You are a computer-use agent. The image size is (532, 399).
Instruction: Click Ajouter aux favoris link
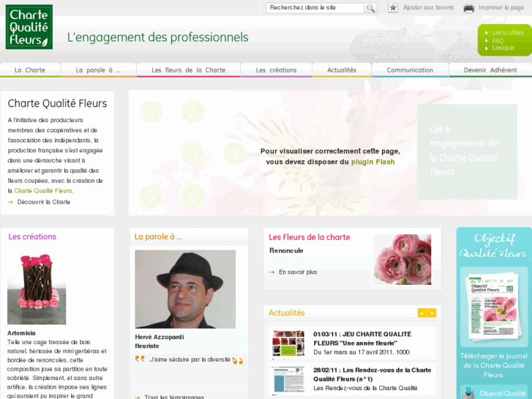428,7
